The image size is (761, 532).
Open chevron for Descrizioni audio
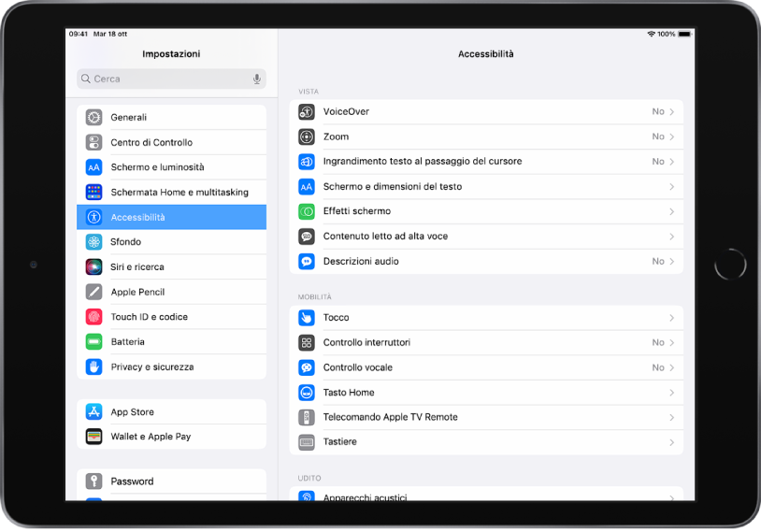pyautogui.click(x=671, y=262)
